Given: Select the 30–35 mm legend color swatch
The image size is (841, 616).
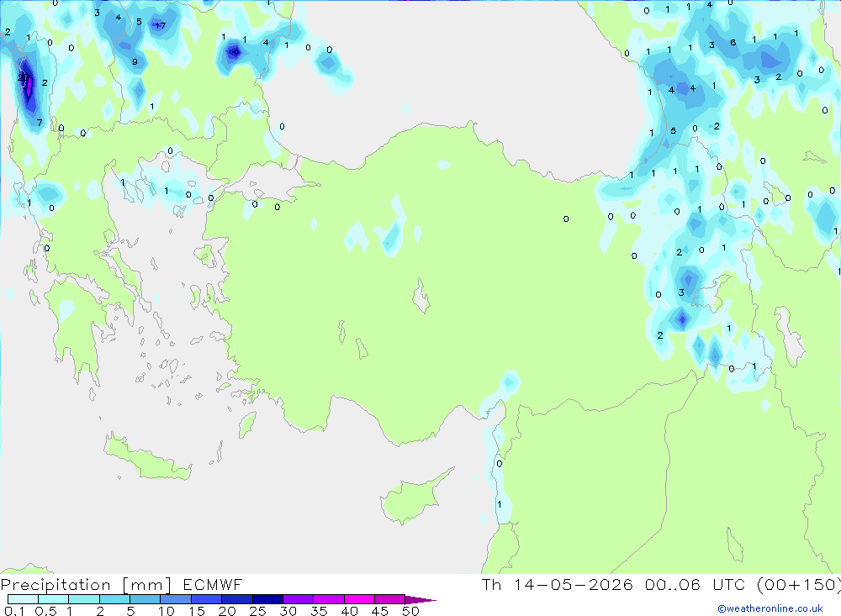Looking at the screenshot, I should point(298,599).
